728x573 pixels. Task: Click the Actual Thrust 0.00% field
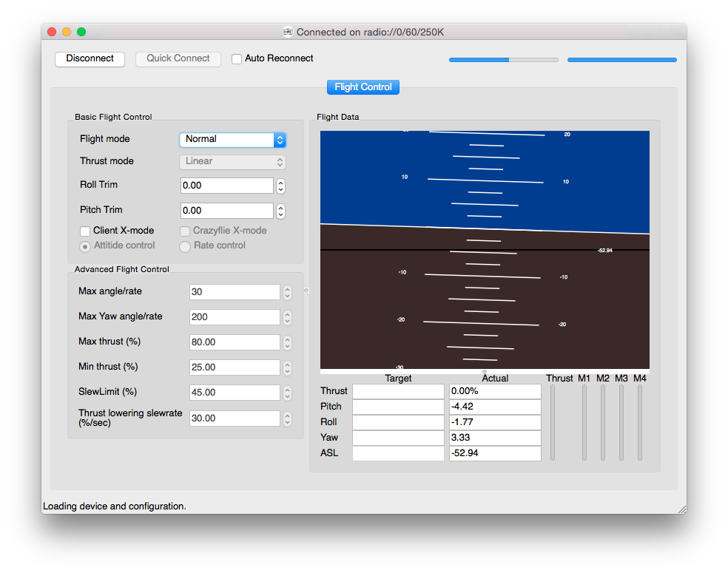pyautogui.click(x=495, y=391)
